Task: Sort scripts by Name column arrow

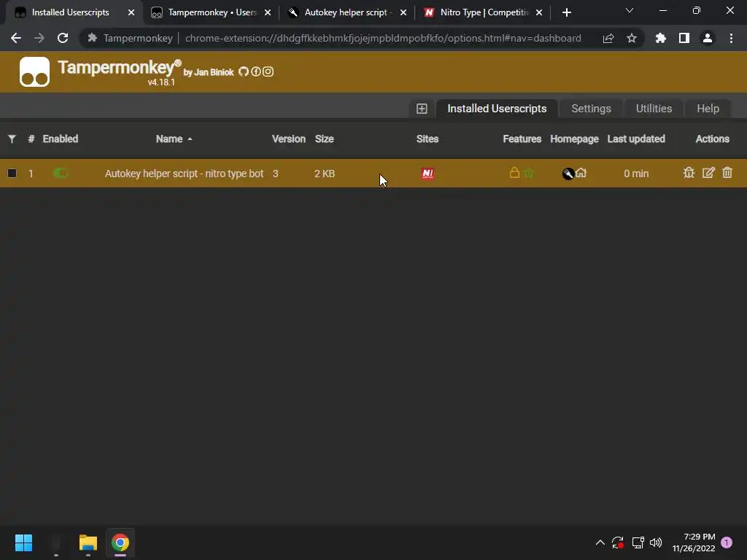Action: (190, 139)
